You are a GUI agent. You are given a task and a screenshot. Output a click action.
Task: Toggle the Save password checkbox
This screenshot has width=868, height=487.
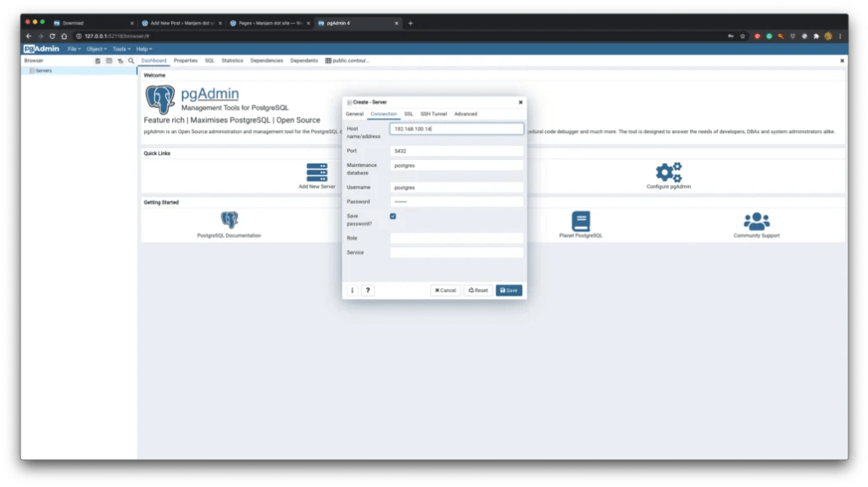click(393, 216)
